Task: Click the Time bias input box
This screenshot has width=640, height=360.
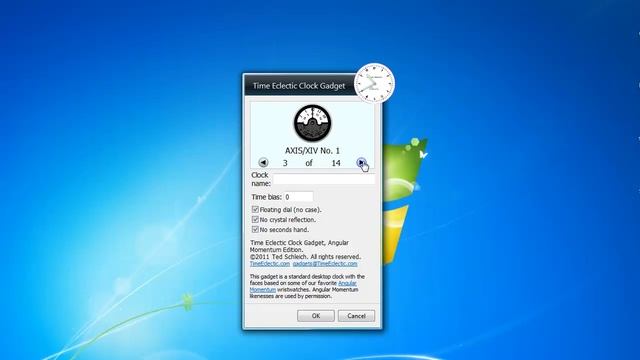Action: point(298,197)
